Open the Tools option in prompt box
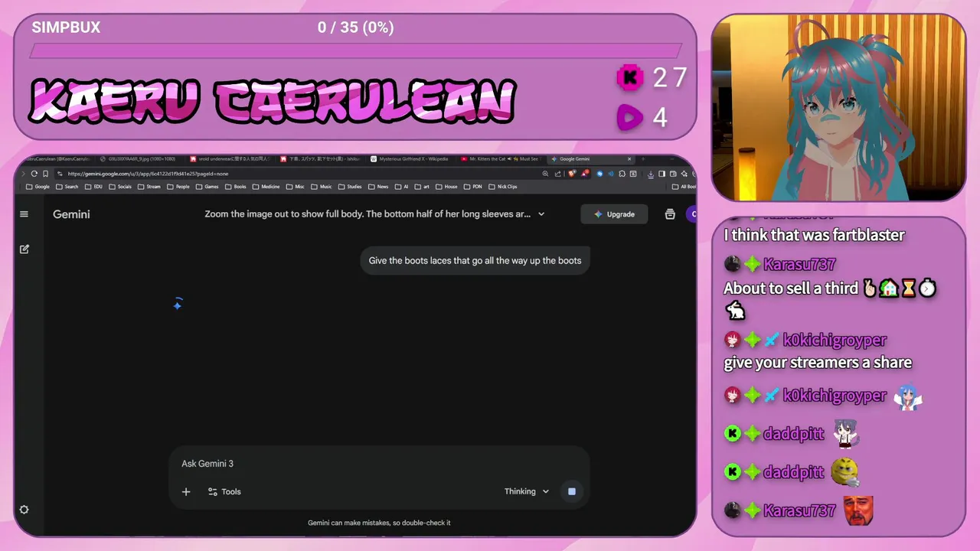 pyautogui.click(x=224, y=492)
